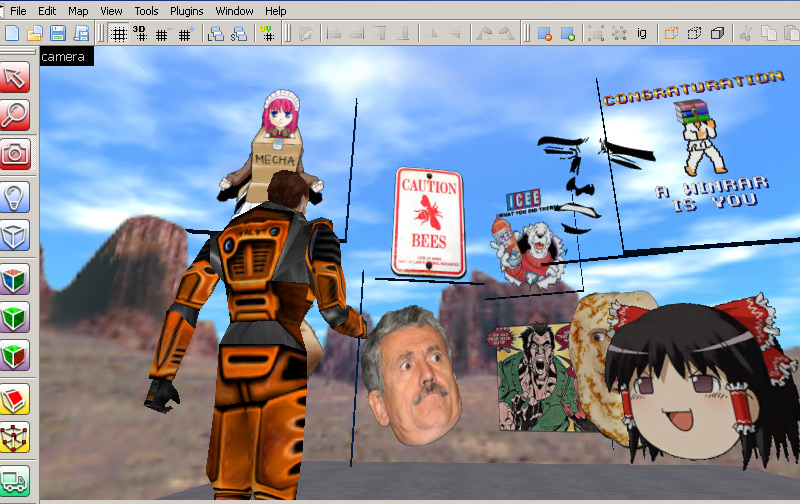
Task: Select the Selection arrow tool
Action: 15,78
